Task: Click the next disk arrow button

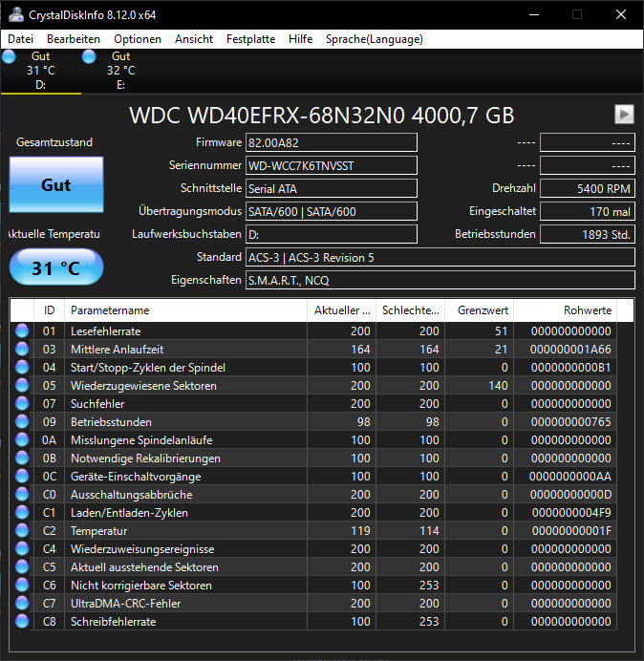Action: coord(624,115)
